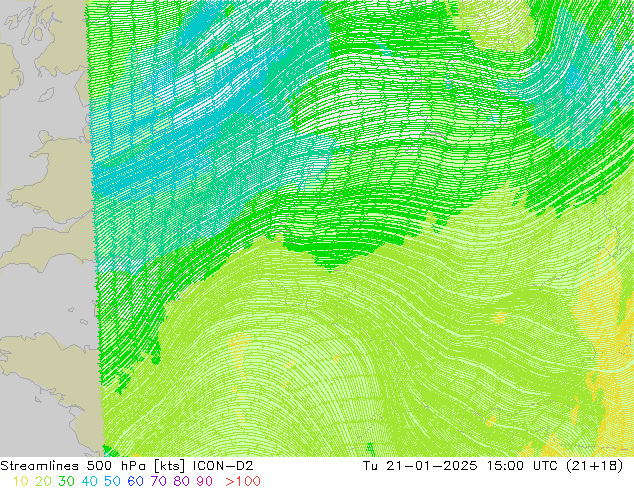Click the magenta '90' legend value

click(x=205, y=481)
